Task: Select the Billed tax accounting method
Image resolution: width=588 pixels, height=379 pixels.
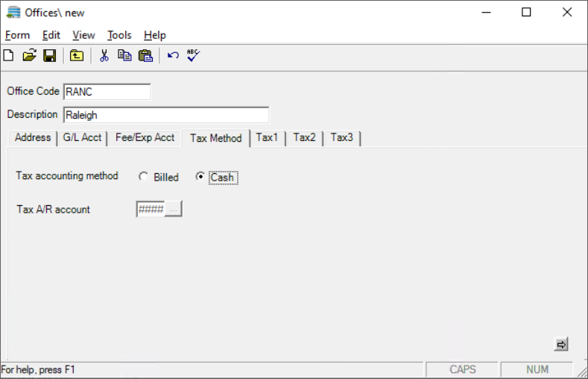Action: pyautogui.click(x=144, y=177)
